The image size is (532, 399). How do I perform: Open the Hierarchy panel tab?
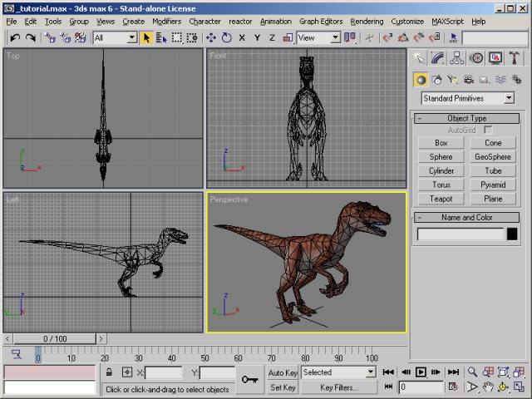coord(457,58)
